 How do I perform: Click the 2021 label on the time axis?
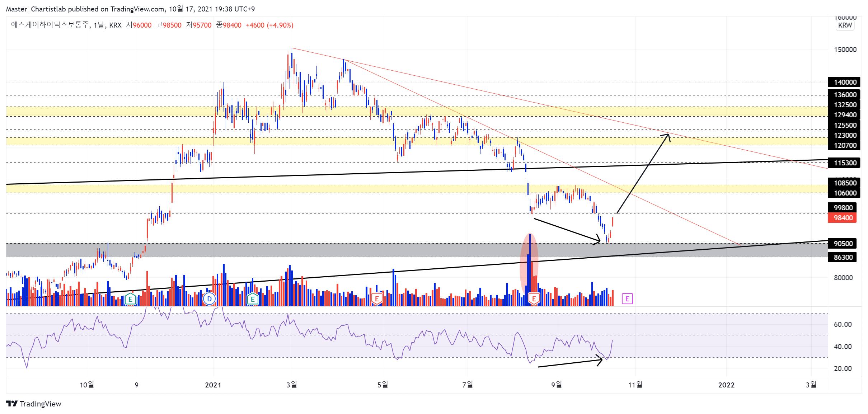tap(213, 385)
